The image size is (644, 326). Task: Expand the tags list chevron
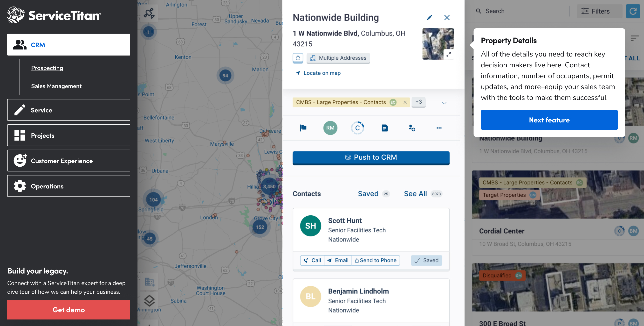444,103
